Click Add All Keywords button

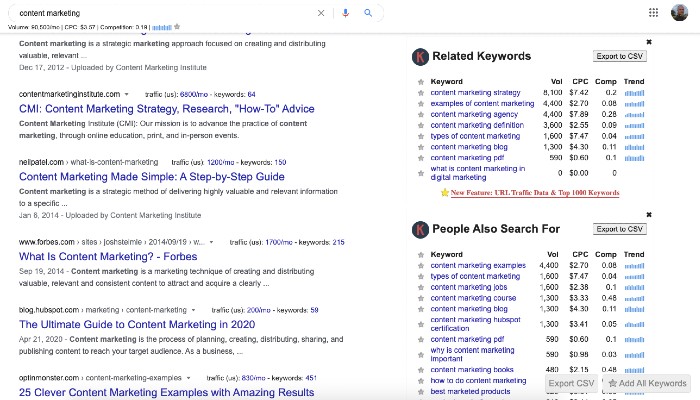pyautogui.click(x=647, y=383)
